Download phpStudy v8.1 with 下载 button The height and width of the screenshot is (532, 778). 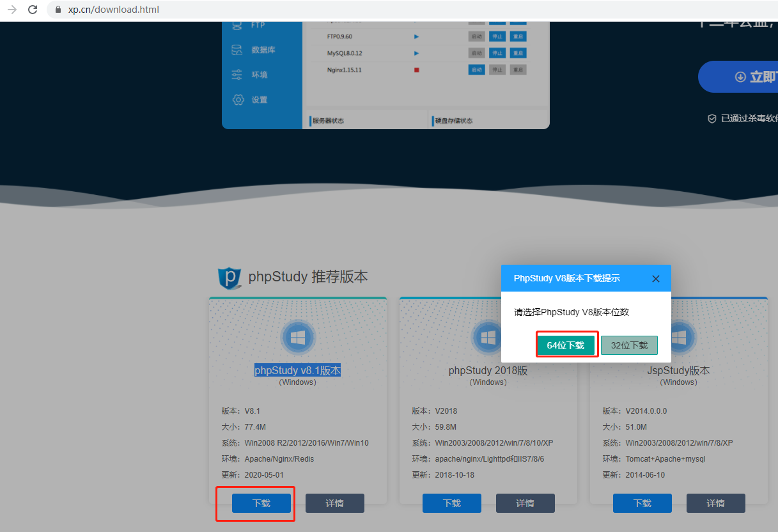point(261,503)
